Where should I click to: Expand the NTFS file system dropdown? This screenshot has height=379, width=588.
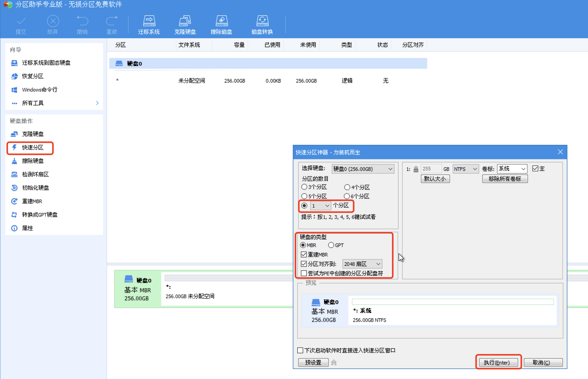[465, 169]
